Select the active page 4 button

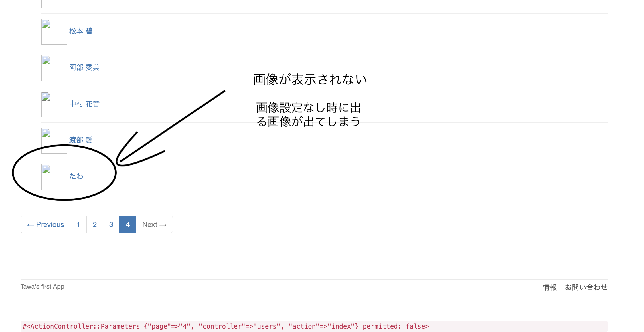pos(128,224)
